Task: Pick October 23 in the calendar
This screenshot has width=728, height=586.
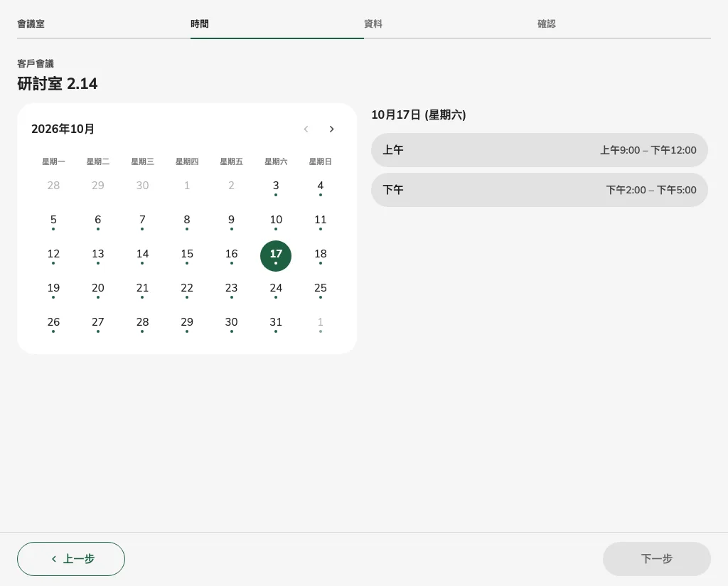Action: point(231,289)
